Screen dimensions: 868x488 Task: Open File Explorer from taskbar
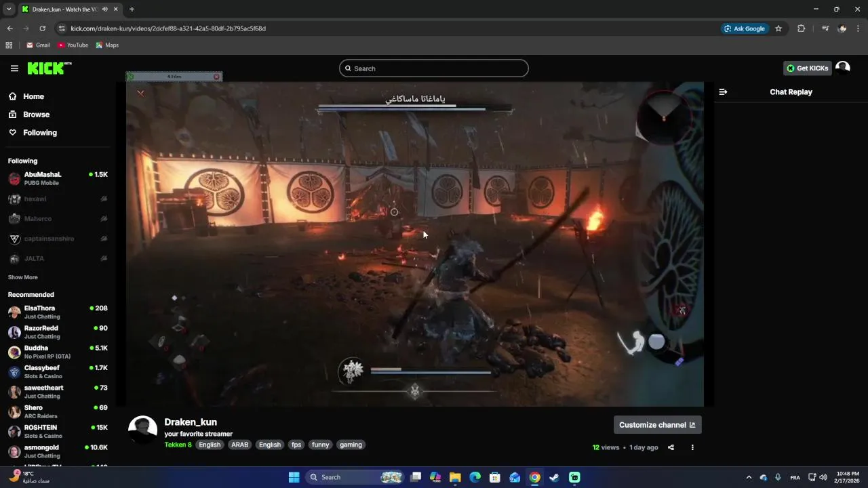(455, 477)
